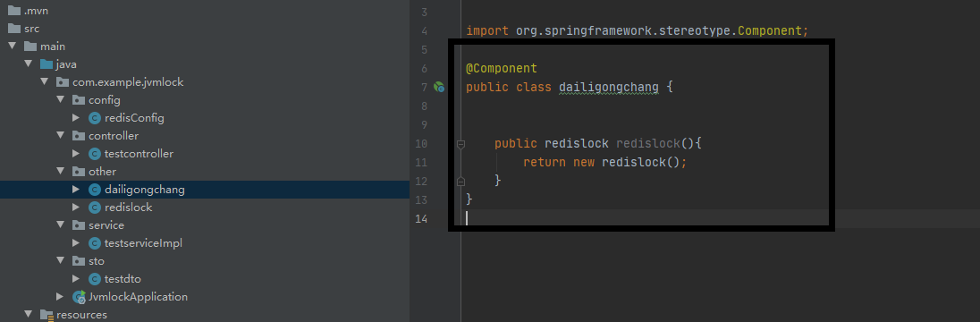This screenshot has height=322, width=980.
Task: Click the redisConfig class icon
Action: (95, 117)
